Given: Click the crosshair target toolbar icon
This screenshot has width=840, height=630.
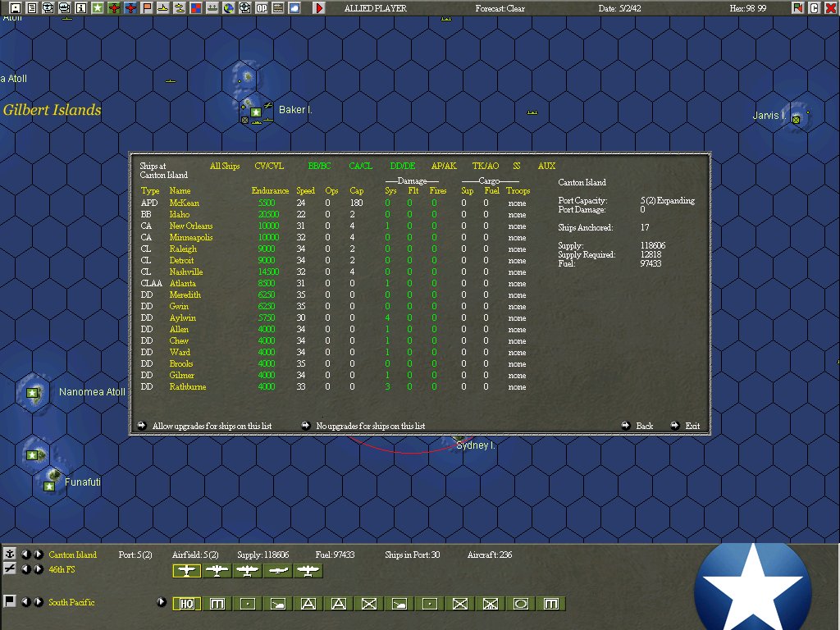Looking at the screenshot, I should [x=244, y=7].
